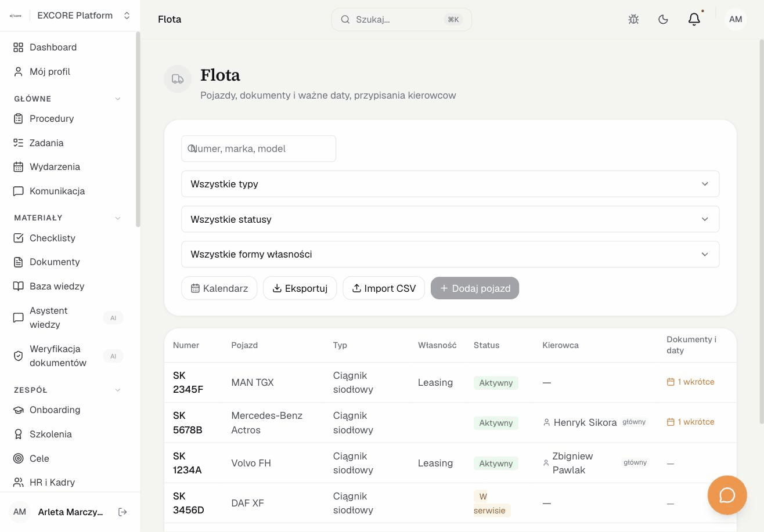The image size is (764, 532).
Task: Click driver Zbigniew Pawlak
Action: click(x=572, y=463)
